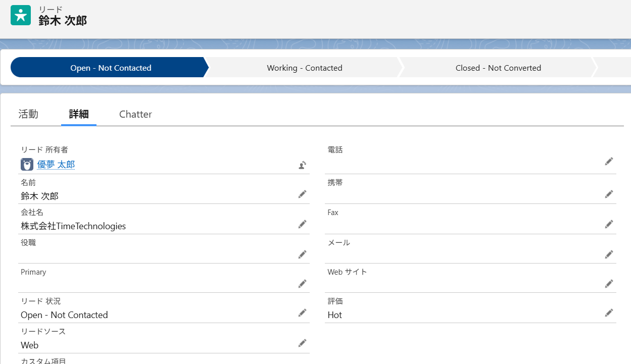Image resolution: width=631 pixels, height=364 pixels.
Task: Click the green lead star icon in header
Action: (21, 15)
